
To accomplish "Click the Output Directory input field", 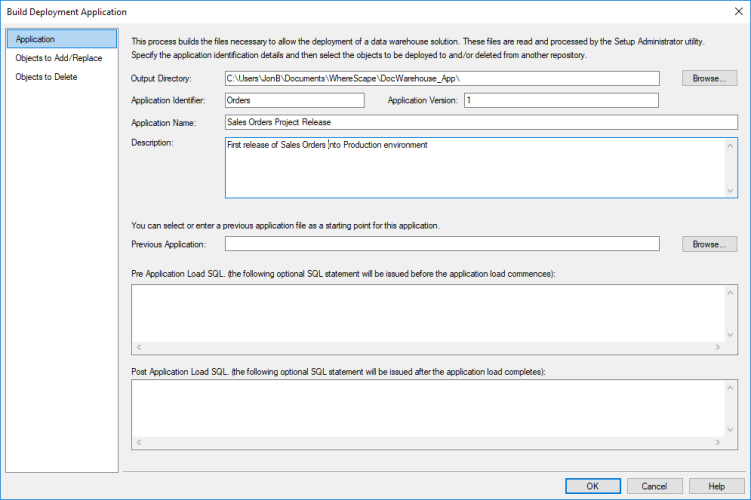I will pyautogui.click(x=442, y=79).
